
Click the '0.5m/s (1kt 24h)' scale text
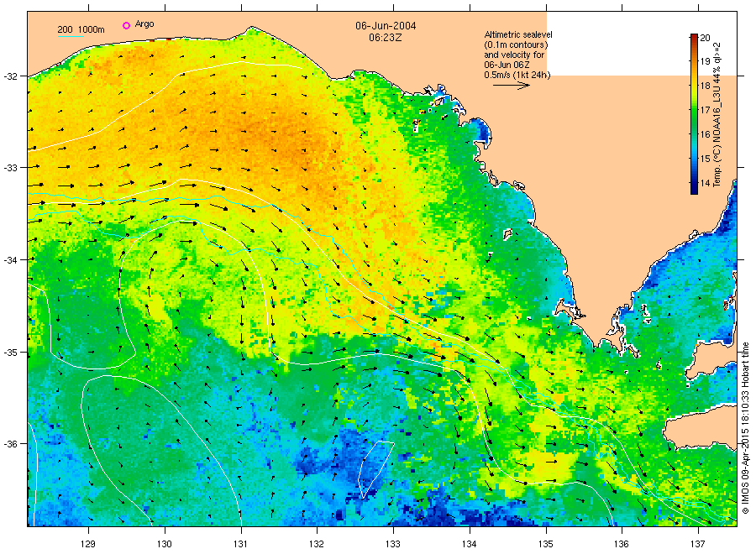coord(517,75)
